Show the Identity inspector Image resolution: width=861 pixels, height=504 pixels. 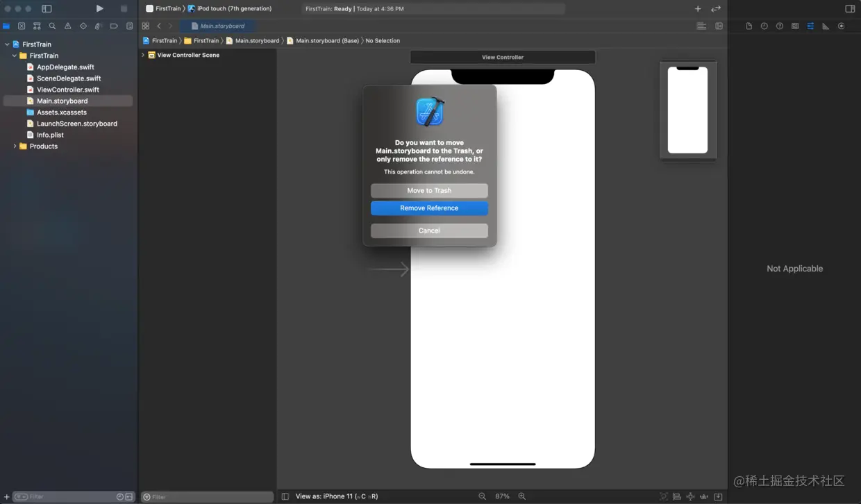(x=795, y=26)
